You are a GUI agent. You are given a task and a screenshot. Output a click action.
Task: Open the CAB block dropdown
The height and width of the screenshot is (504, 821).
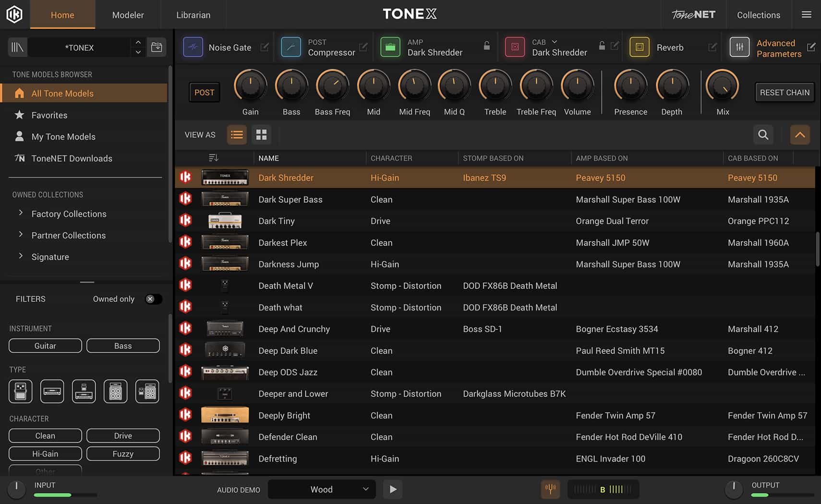tap(554, 42)
